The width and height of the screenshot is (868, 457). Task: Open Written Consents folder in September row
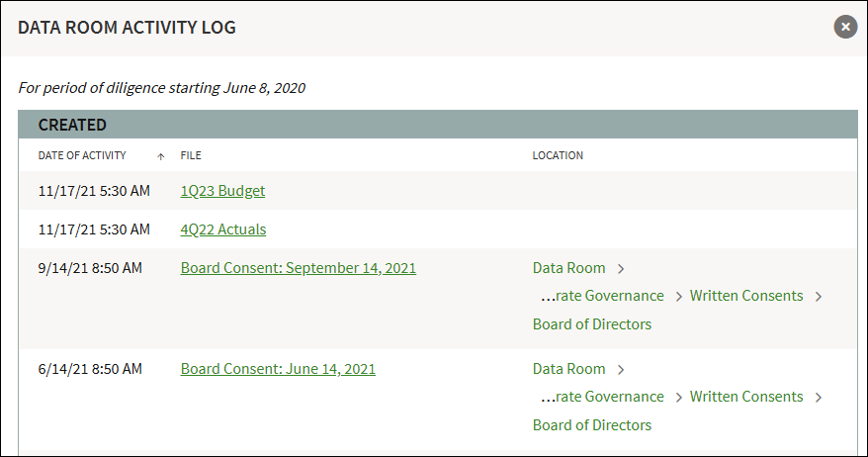(x=746, y=296)
